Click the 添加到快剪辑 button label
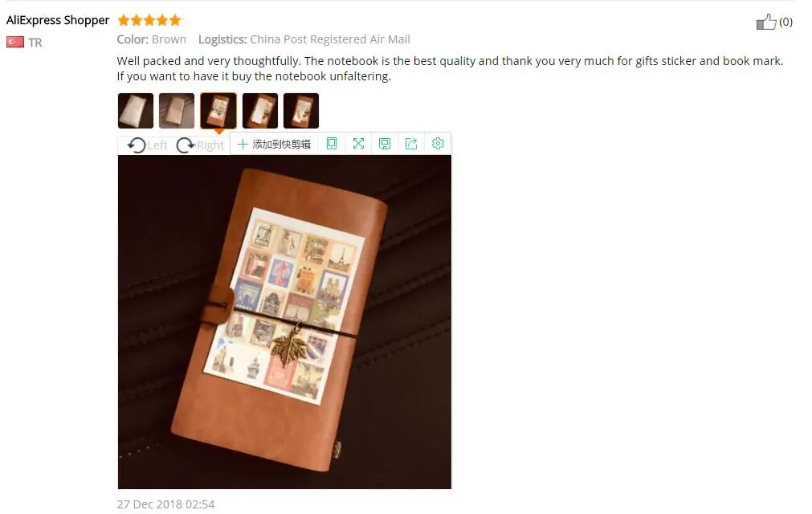Viewport: 812px width, 514px height. (281, 145)
